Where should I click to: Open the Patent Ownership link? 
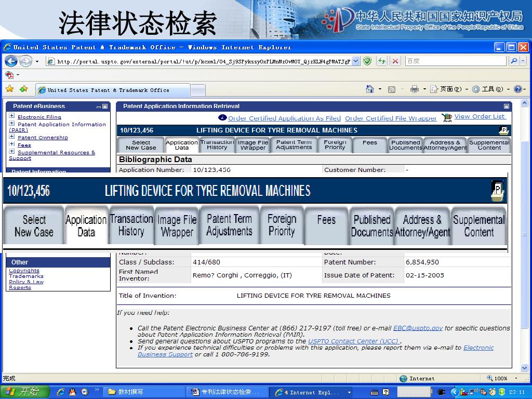[43, 137]
